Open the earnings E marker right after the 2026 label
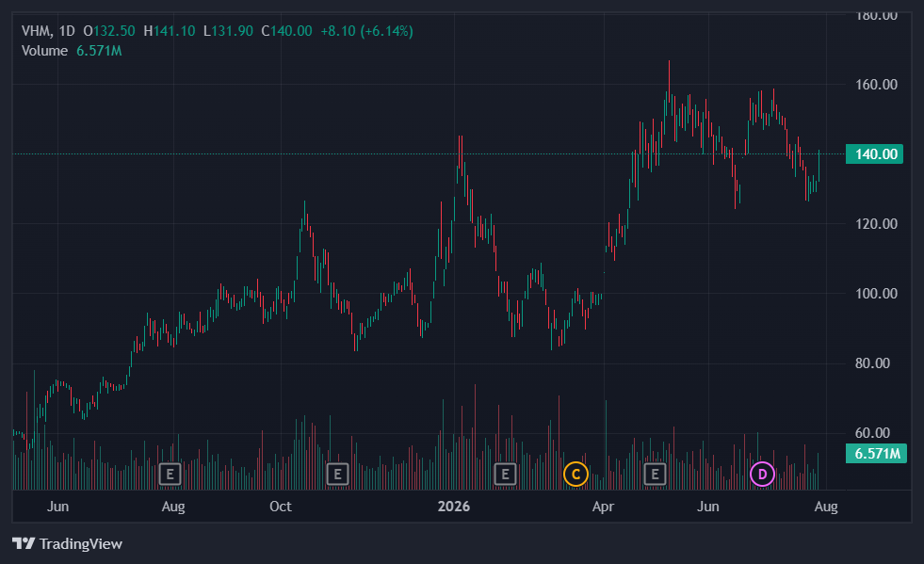Screen dimensions: 924x564 point(505,474)
